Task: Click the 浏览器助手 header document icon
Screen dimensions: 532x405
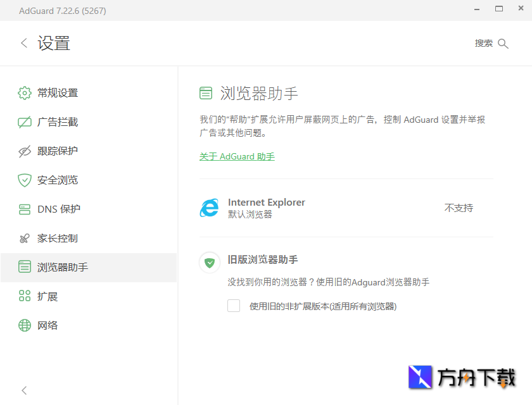Action: [x=205, y=92]
